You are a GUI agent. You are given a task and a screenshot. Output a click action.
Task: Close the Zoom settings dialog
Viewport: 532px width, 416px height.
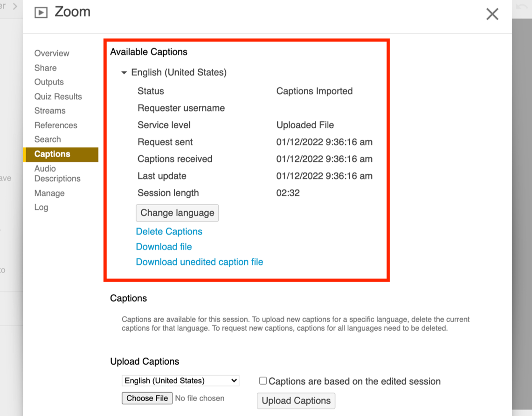pos(492,14)
